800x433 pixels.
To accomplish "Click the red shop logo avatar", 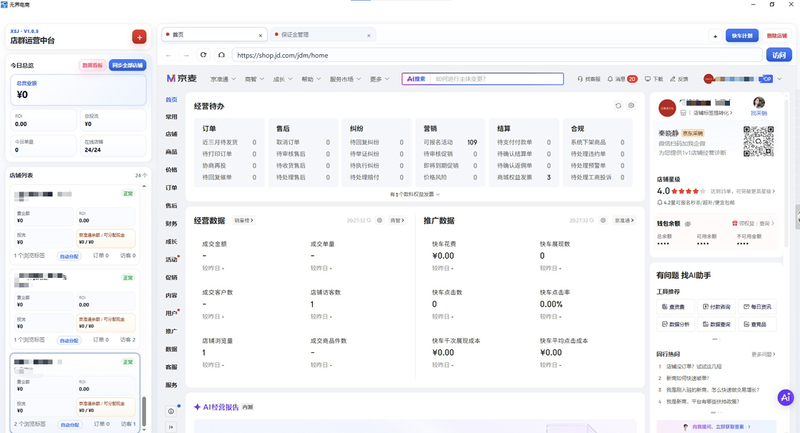I will 667,108.
